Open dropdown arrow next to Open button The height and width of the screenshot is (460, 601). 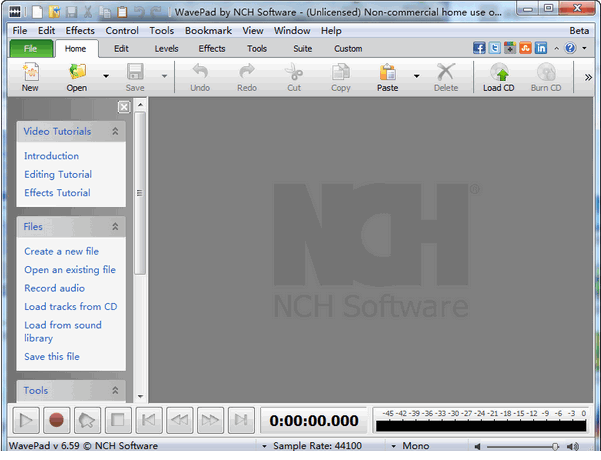point(106,76)
